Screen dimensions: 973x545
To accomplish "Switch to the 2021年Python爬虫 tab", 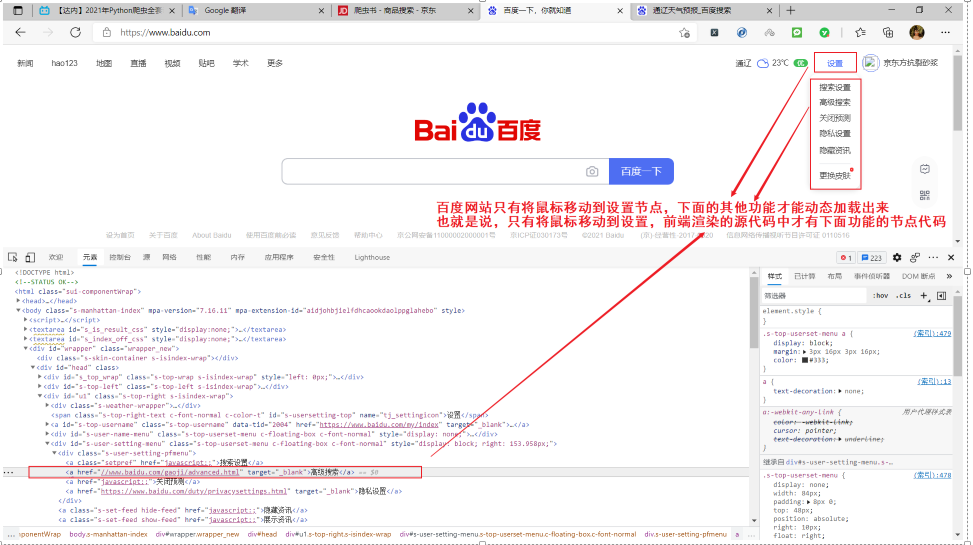I will click(105, 11).
